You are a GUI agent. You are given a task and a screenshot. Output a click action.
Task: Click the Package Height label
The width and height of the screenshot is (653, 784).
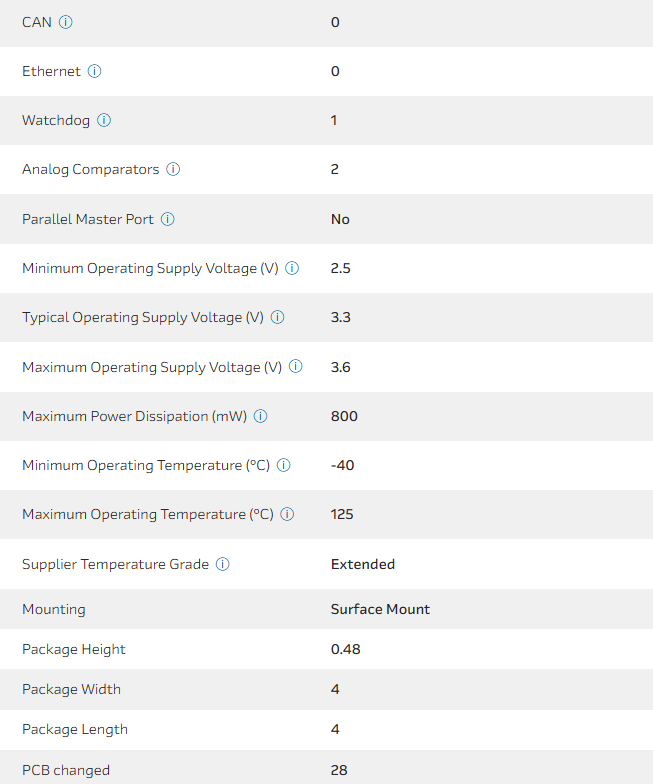74,649
